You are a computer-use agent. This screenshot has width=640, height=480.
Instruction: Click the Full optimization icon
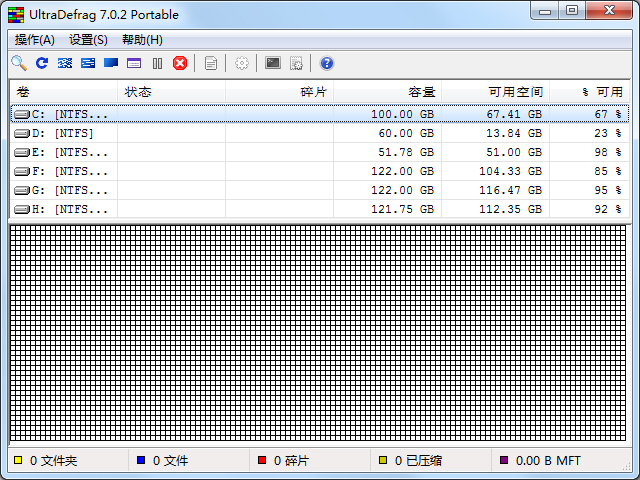pos(88,63)
